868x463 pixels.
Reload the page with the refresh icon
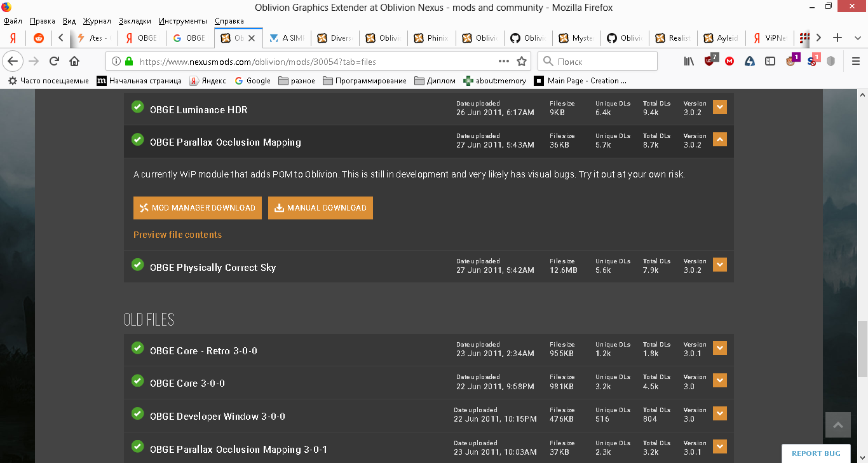coord(54,61)
